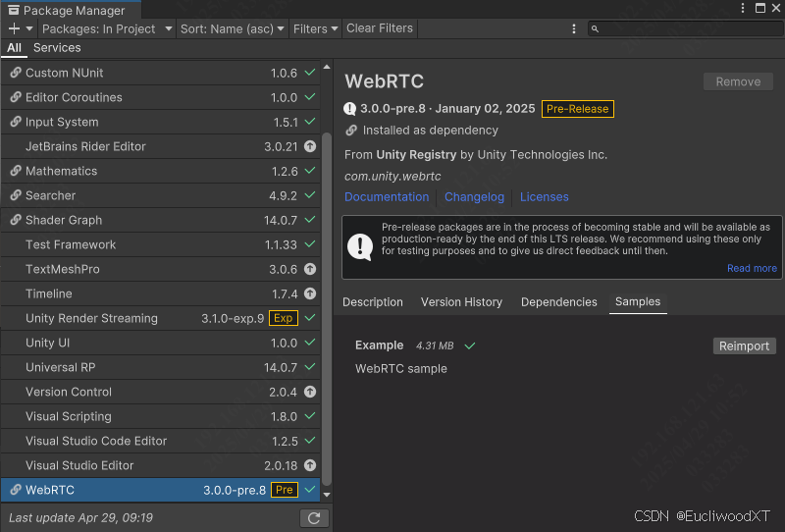Click Read more in pre-release notice

tap(752, 269)
